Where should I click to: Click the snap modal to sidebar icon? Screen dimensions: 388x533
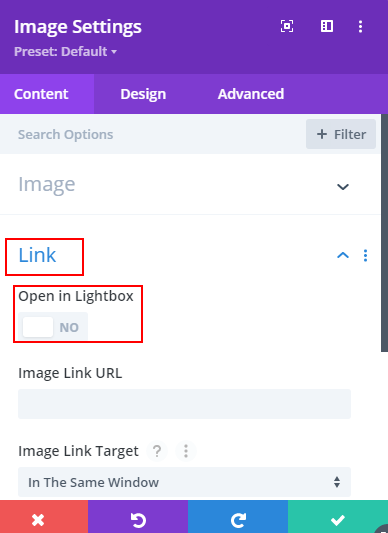[327, 26]
